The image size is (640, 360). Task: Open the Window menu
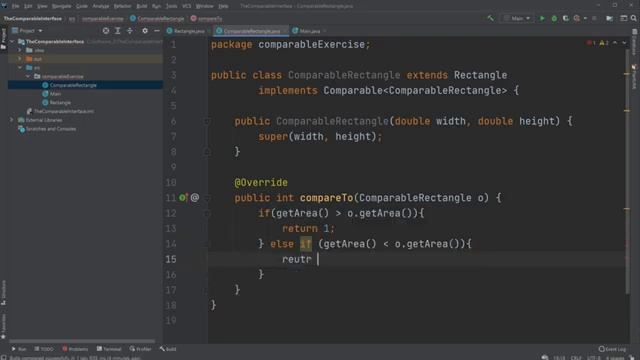point(204,6)
